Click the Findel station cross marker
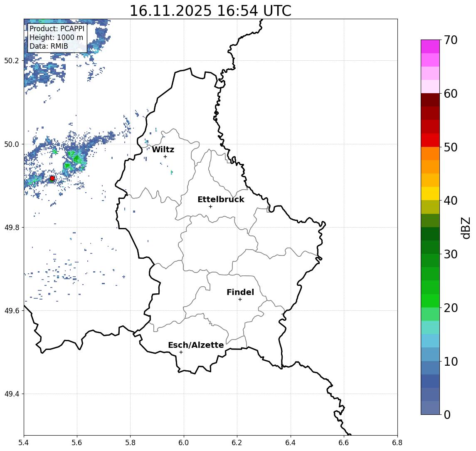 click(240, 300)
